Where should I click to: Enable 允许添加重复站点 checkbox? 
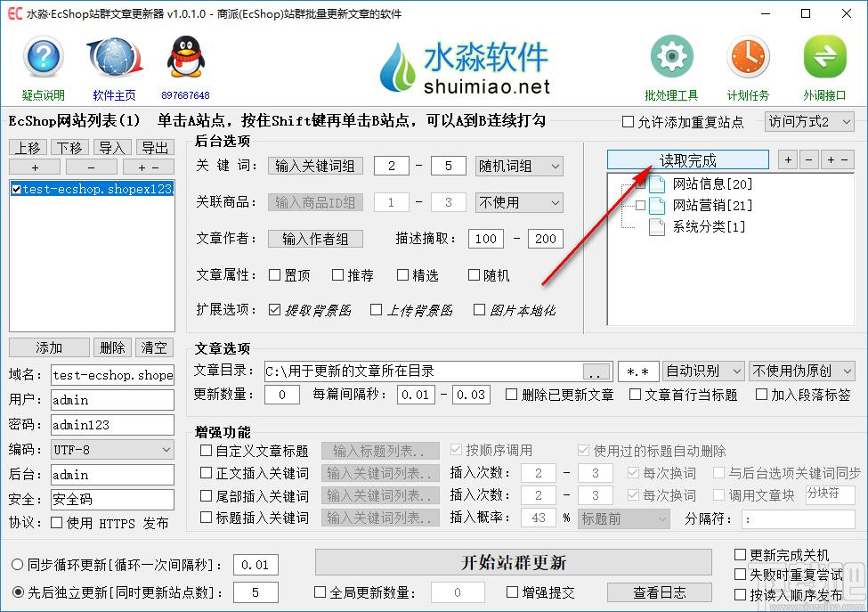[x=628, y=122]
